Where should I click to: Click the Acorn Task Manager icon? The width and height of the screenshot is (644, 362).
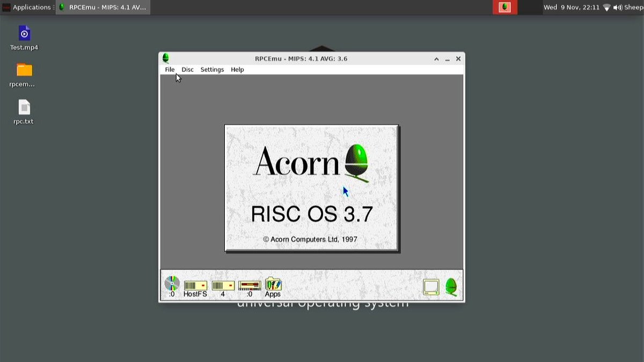coord(451,287)
